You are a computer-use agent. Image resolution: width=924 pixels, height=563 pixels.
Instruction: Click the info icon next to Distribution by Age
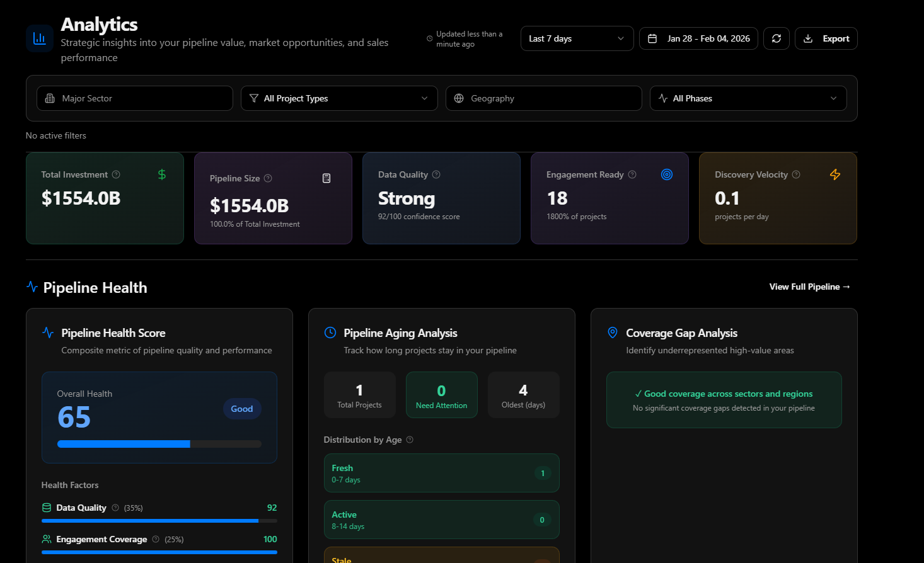click(x=410, y=440)
